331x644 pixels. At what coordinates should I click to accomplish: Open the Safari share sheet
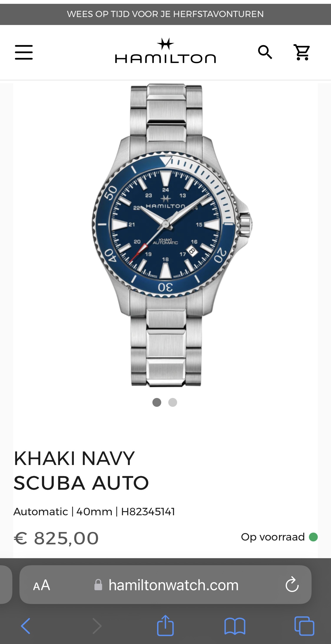165,625
